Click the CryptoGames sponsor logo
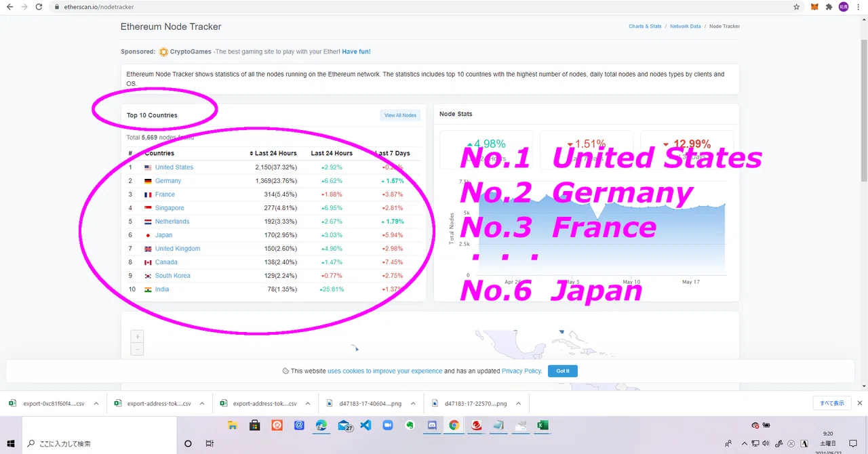Image resolution: width=868 pixels, height=454 pixels. tap(163, 51)
